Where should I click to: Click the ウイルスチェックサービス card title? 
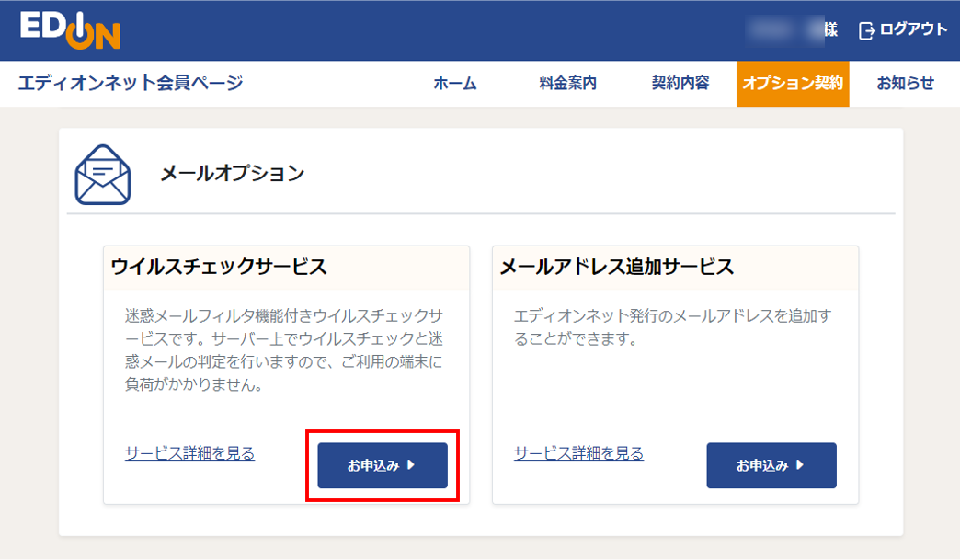point(219,267)
